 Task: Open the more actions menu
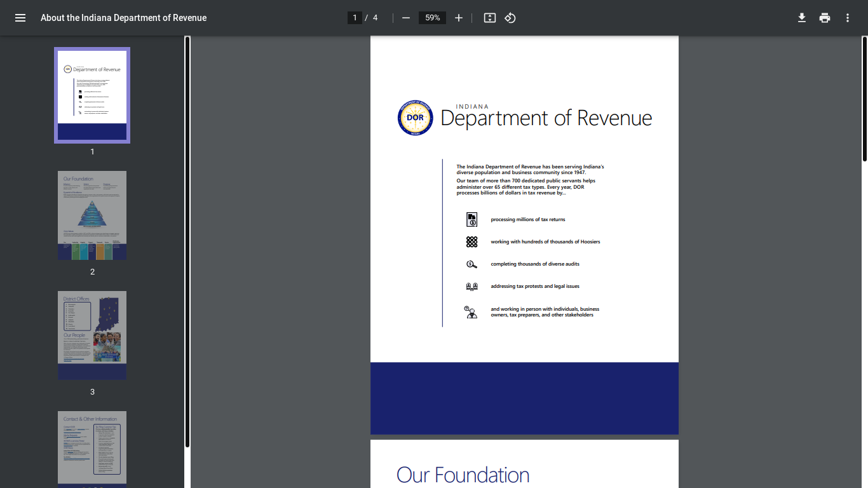click(848, 18)
